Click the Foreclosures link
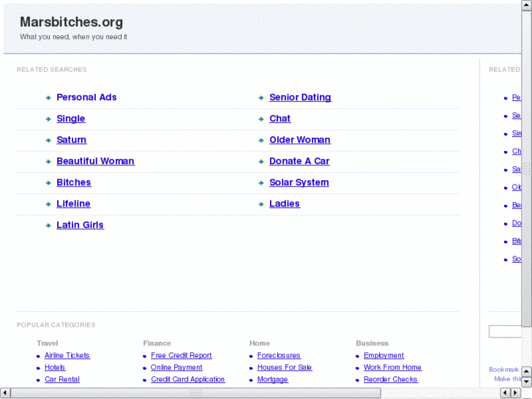Viewport: 532px width, 399px height. (x=279, y=356)
